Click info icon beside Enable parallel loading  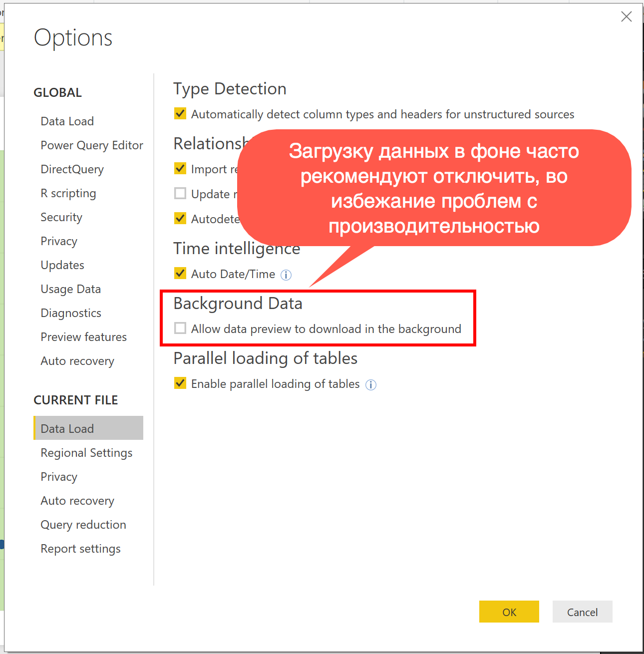coord(371,385)
